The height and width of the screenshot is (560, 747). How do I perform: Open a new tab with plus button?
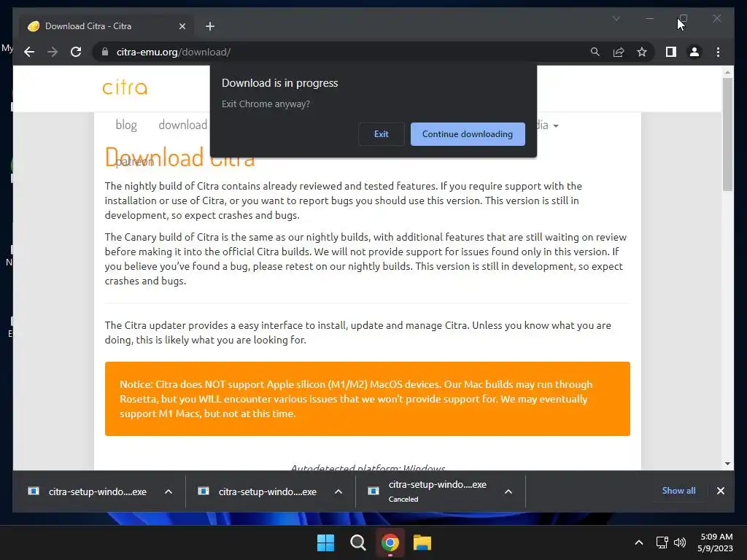(209, 26)
